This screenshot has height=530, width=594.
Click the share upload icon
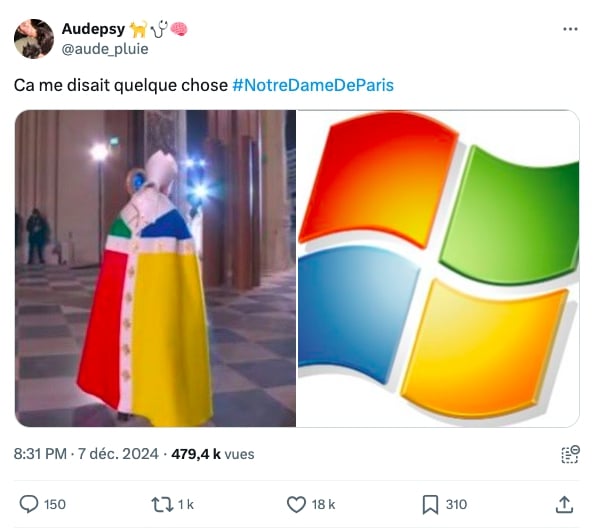coord(564,505)
